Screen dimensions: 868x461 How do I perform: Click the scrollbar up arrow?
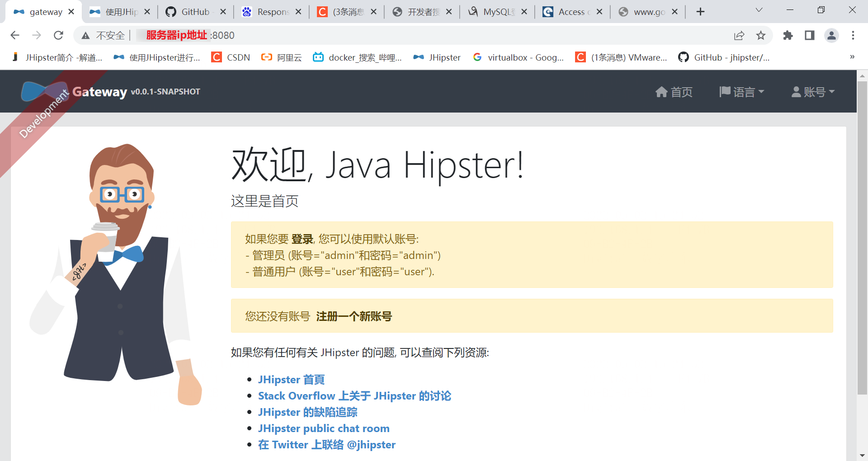[862, 76]
